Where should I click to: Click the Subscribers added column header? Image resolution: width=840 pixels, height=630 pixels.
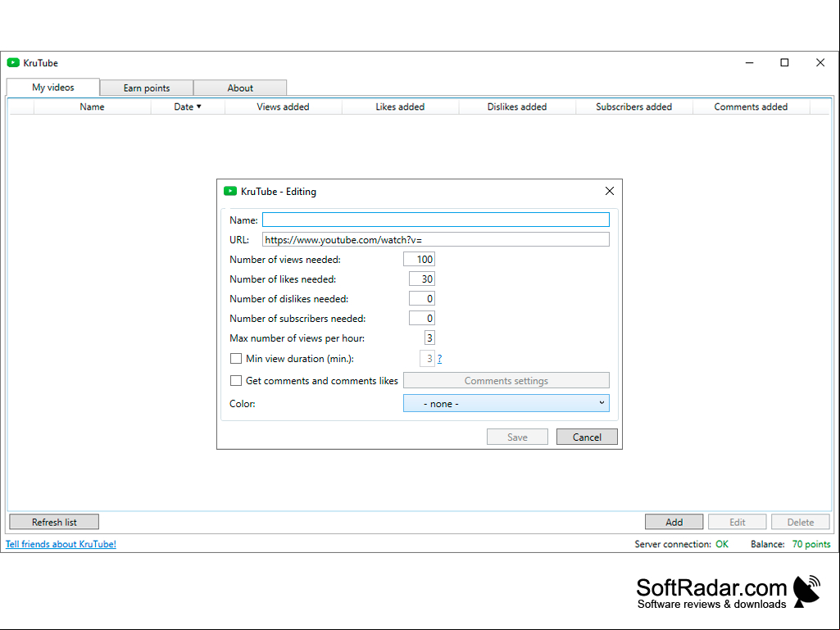(x=633, y=107)
